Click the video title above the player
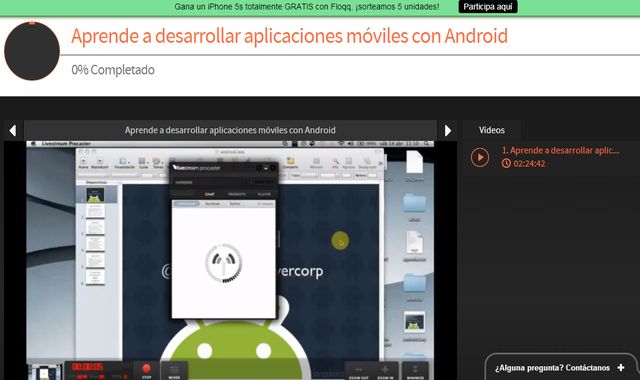This screenshot has width=640, height=380. (230, 130)
